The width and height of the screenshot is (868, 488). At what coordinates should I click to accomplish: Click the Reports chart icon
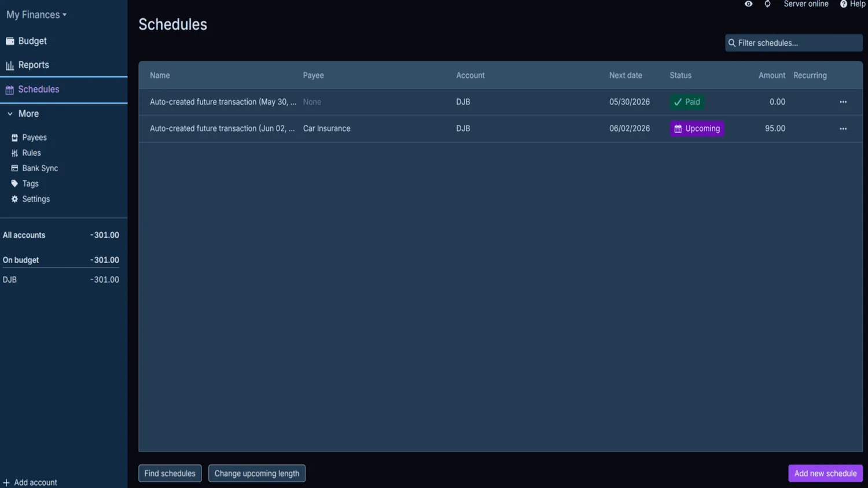point(10,65)
